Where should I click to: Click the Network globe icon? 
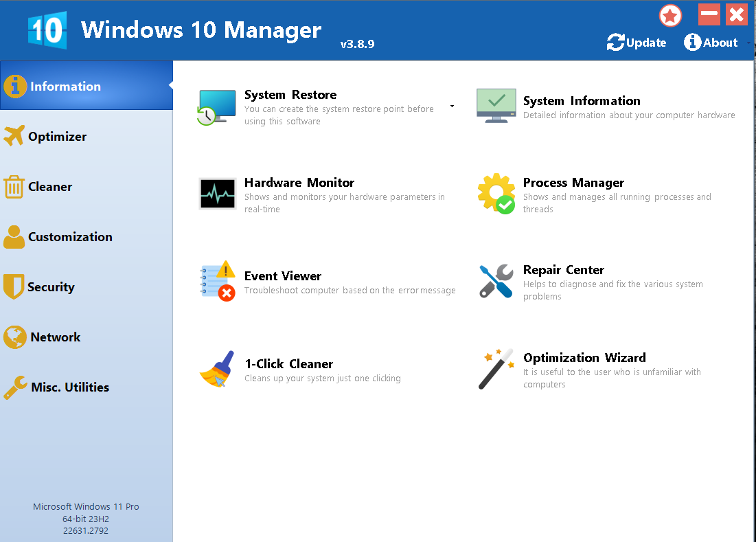point(15,337)
